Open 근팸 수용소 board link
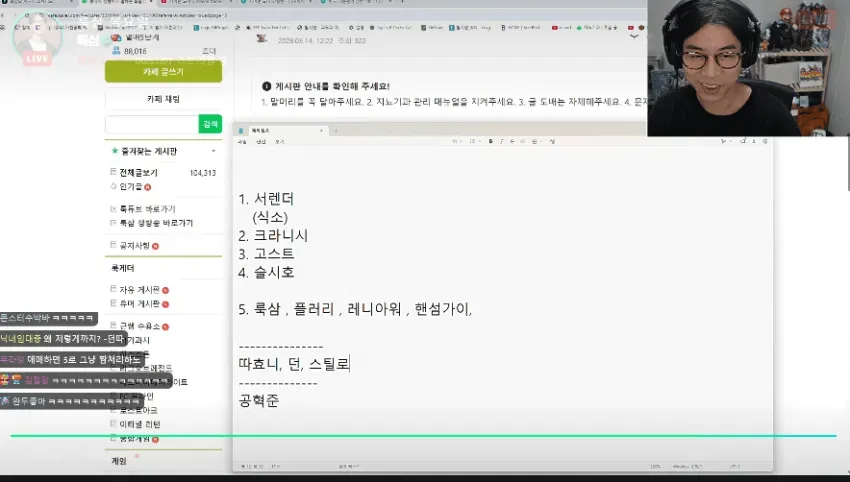 [x=139, y=326]
